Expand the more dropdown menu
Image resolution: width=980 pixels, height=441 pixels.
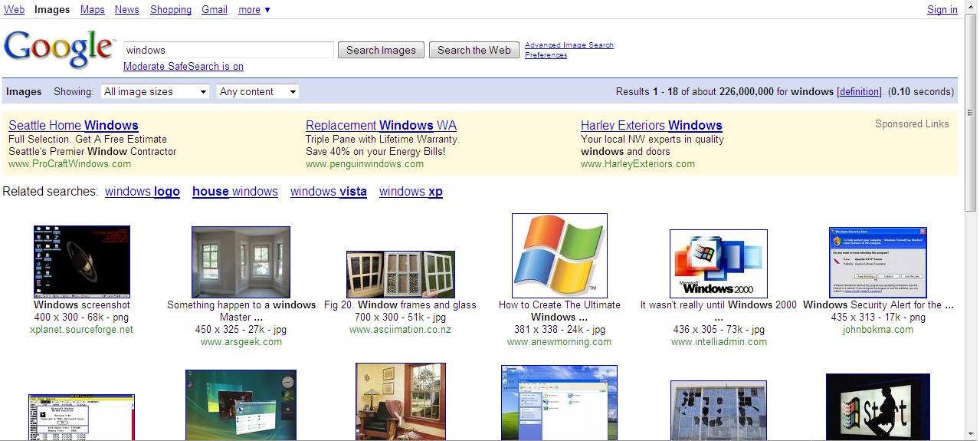pos(254,9)
